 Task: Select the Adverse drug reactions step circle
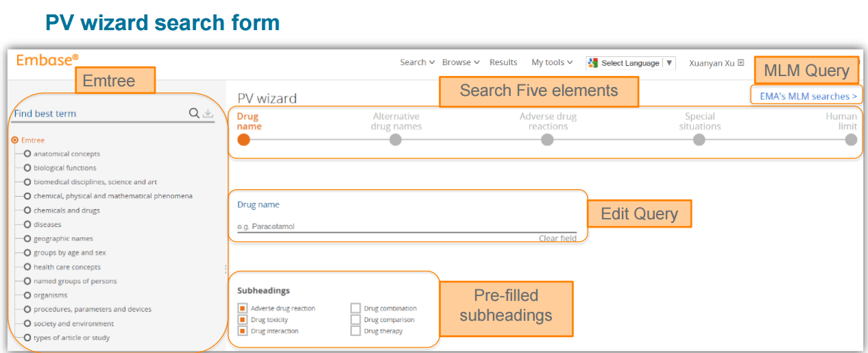click(547, 139)
